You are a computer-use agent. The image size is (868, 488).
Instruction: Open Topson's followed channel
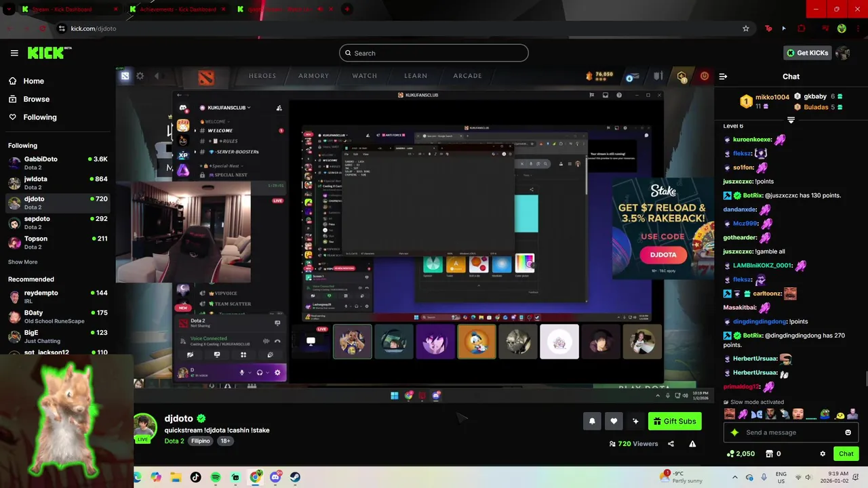(58, 243)
